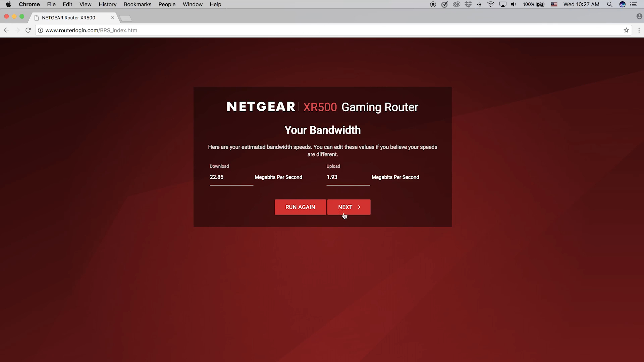The height and width of the screenshot is (362, 644).
Task: Click the NEXT button to proceed
Action: point(349,207)
